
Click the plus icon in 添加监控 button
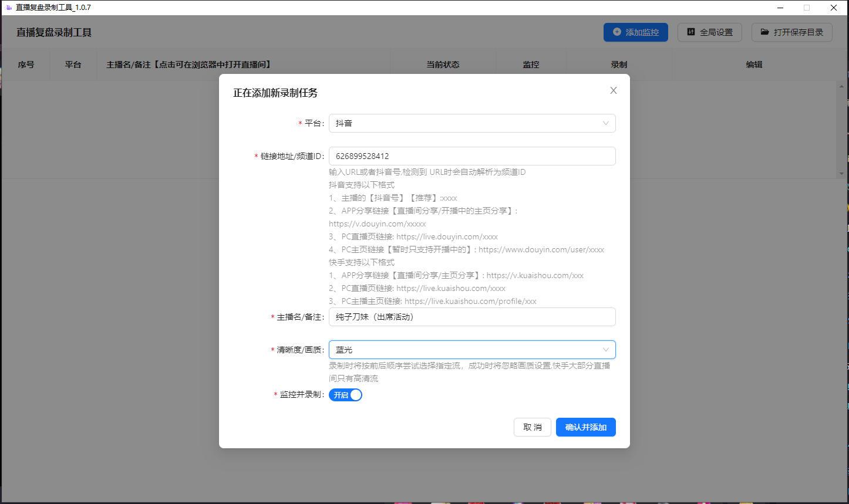click(x=616, y=32)
